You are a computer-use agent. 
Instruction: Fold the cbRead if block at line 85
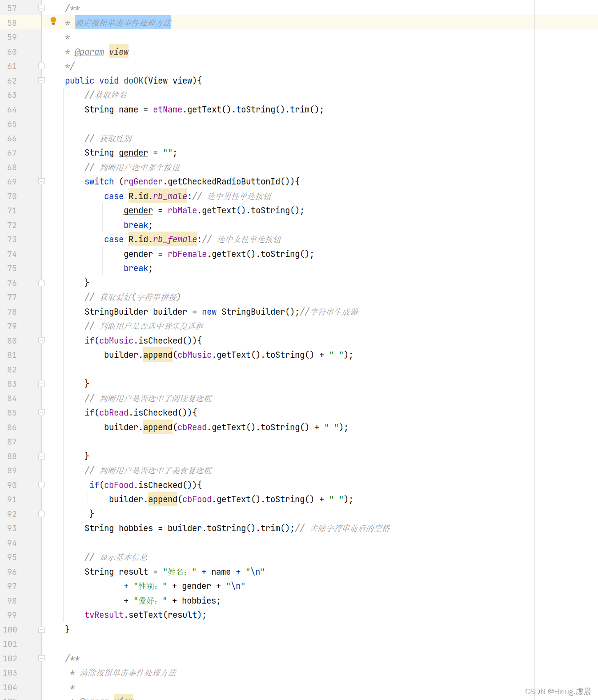[41, 412]
